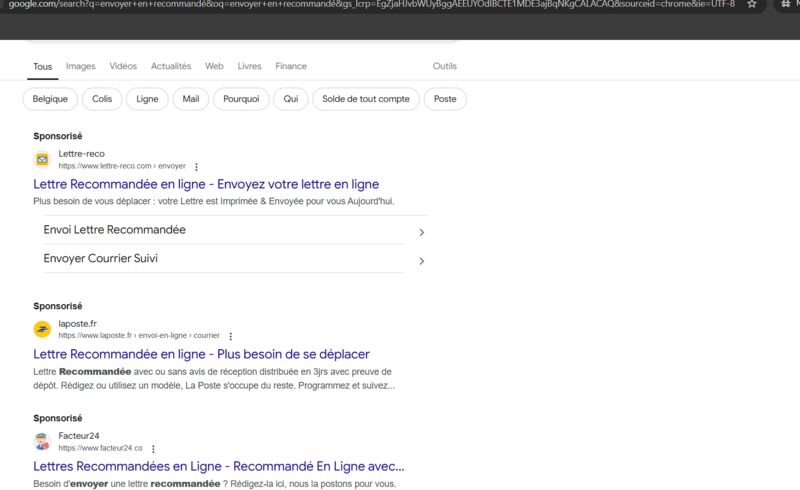Switch to the Livres tab

tap(249, 66)
